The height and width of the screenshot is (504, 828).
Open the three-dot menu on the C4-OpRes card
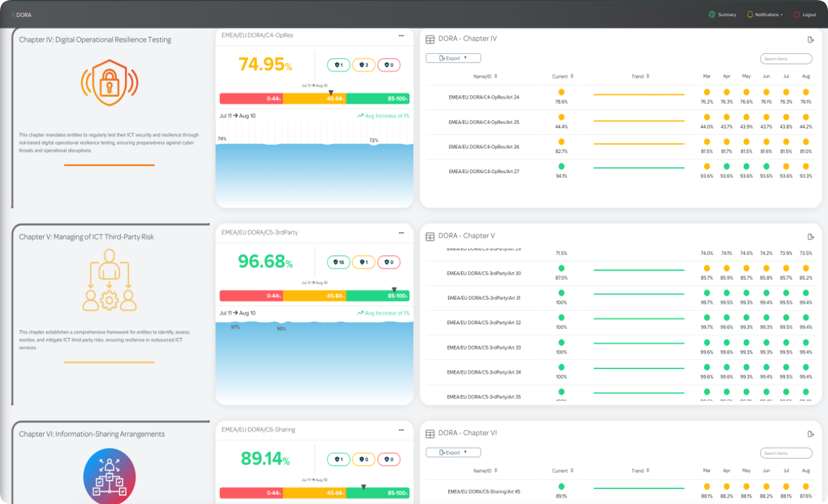click(401, 36)
